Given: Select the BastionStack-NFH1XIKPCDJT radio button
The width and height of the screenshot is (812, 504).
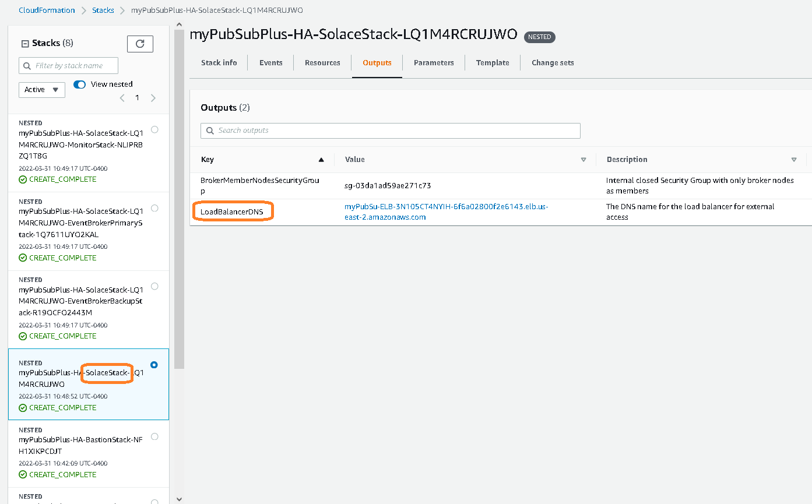Looking at the screenshot, I should (154, 436).
